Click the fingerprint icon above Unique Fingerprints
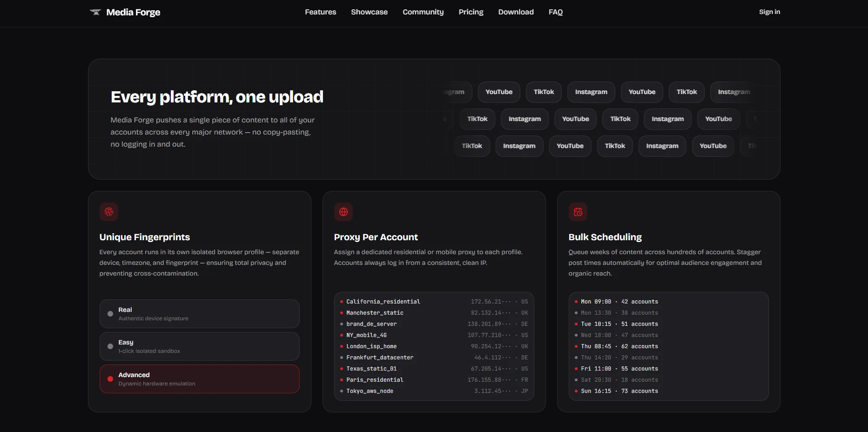 click(x=109, y=212)
